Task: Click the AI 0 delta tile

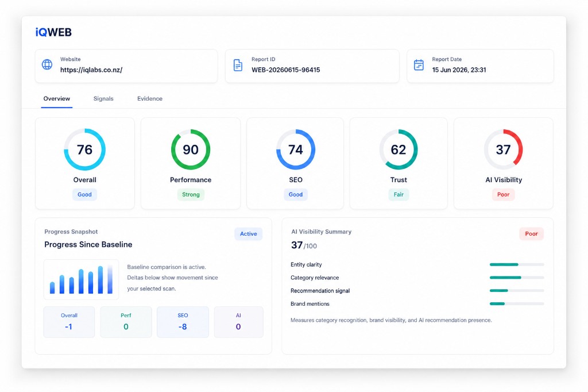Action: [x=238, y=322]
